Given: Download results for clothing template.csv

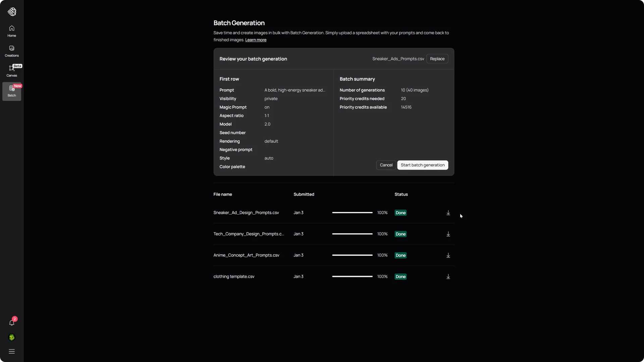Looking at the screenshot, I should 448,277.
